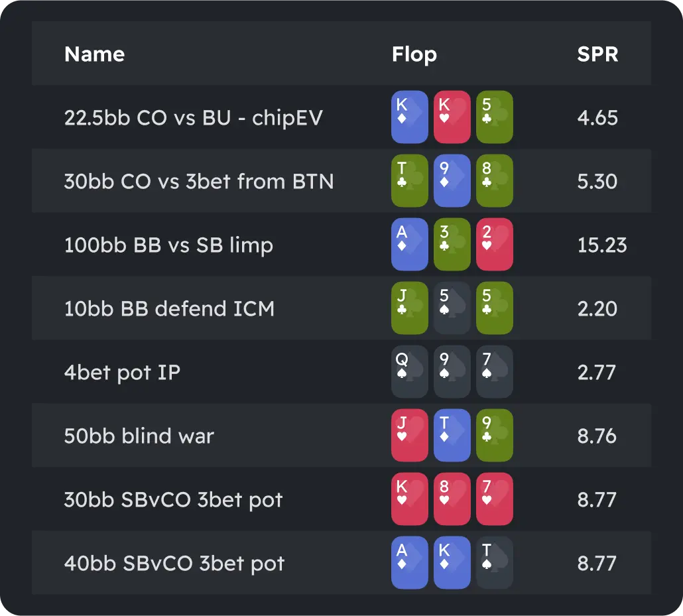Select the Queen of spades on the 4bet pot flop
This screenshot has height=616, width=683.
tap(409, 372)
